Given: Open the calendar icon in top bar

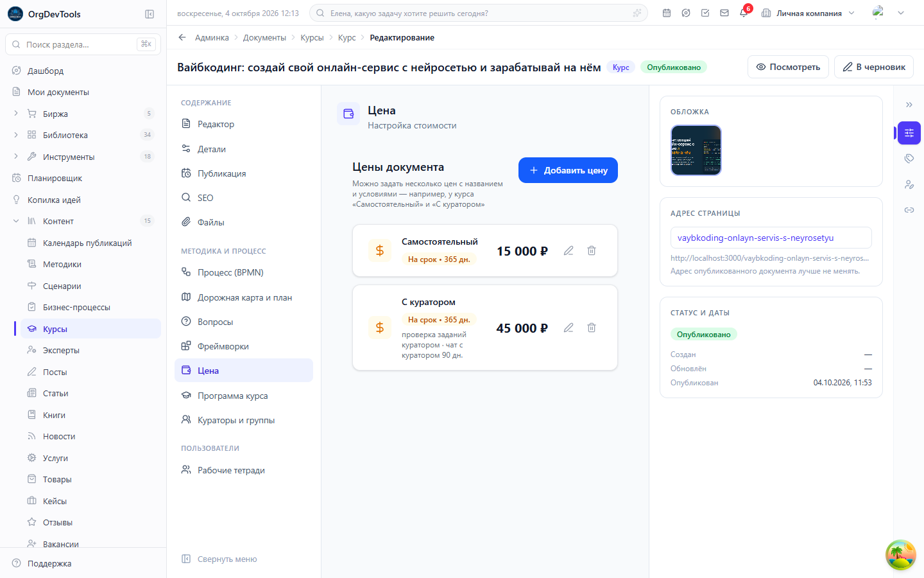Looking at the screenshot, I should coord(667,13).
